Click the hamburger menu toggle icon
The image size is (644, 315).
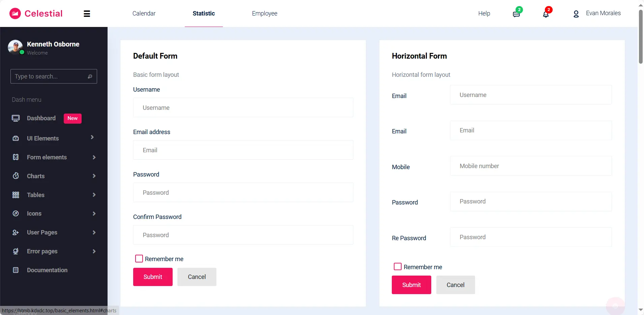pos(87,14)
